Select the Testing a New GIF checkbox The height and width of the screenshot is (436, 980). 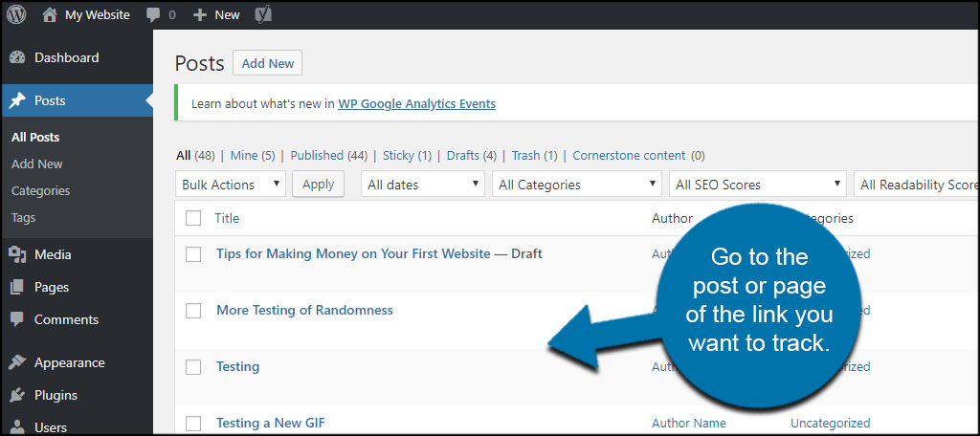(x=193, y=423)
